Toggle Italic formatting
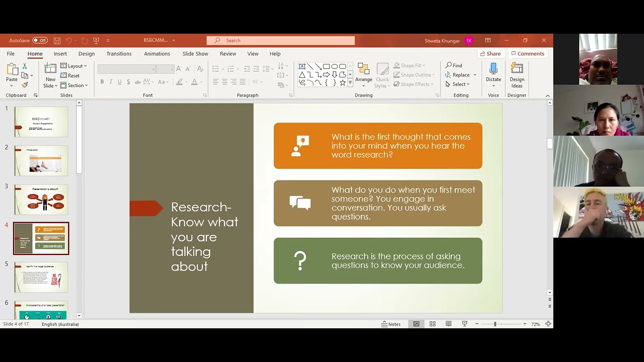 point(111,82)
